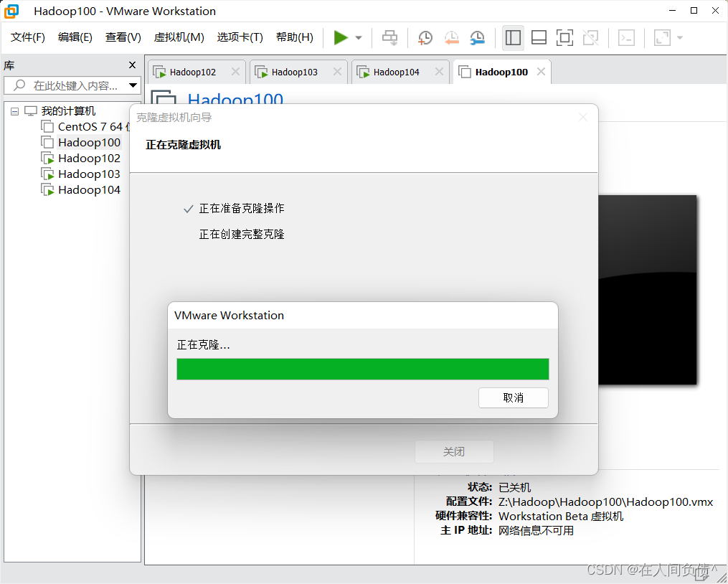728x584 pixels.
Task: Click the green cloning progress bar
Action: pos(363,369)
